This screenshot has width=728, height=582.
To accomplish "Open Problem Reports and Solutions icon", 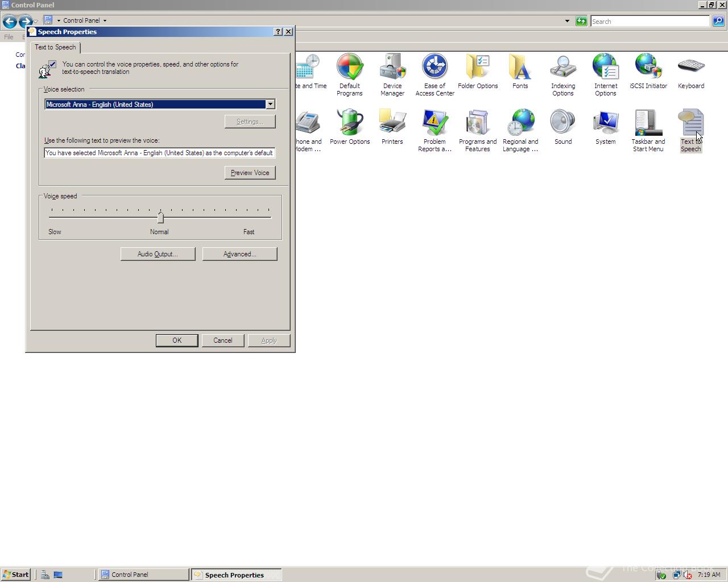I will point(435,130).
